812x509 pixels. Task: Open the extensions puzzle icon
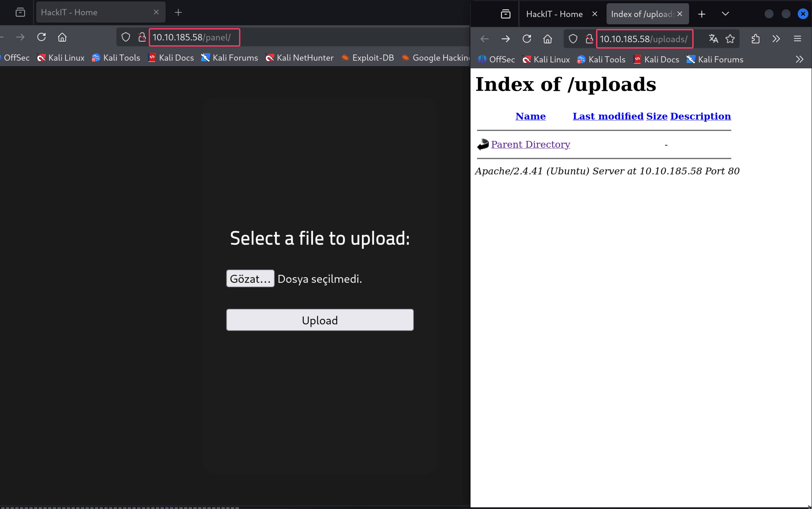(x=755, y=39)
